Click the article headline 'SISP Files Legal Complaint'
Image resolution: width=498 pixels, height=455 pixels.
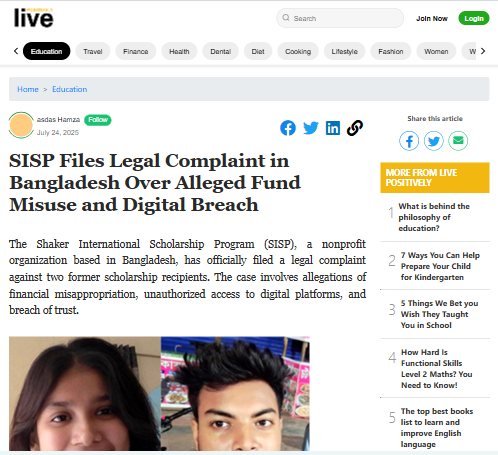click(x=155, y=182)
